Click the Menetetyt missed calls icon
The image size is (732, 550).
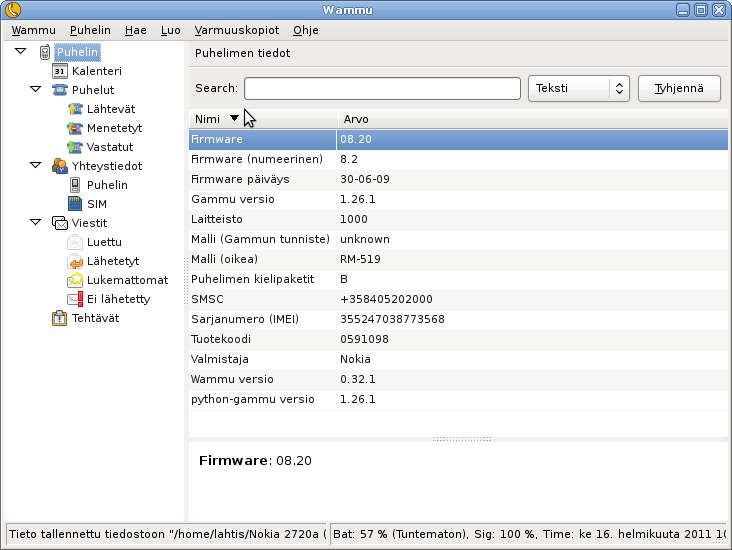(75, 128)
